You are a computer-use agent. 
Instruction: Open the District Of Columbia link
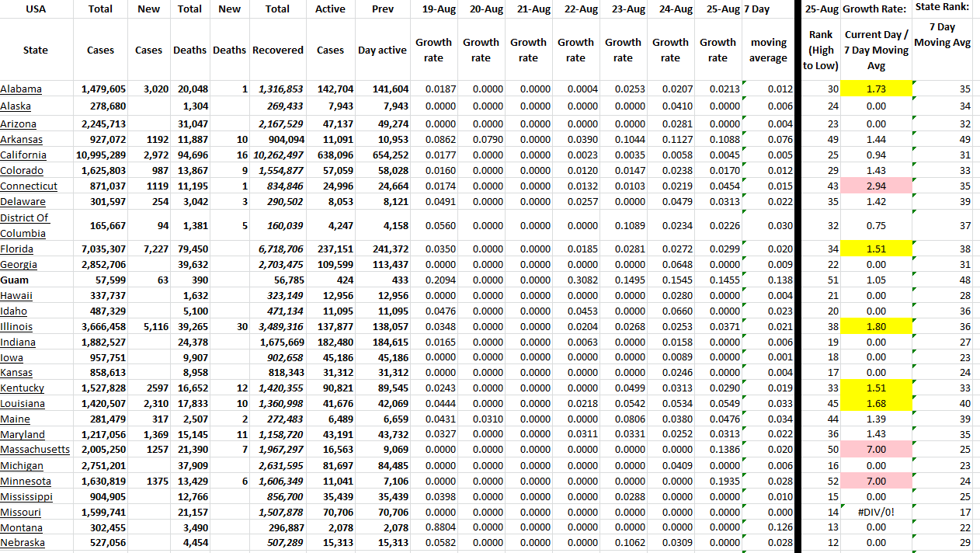coord(24,225)
